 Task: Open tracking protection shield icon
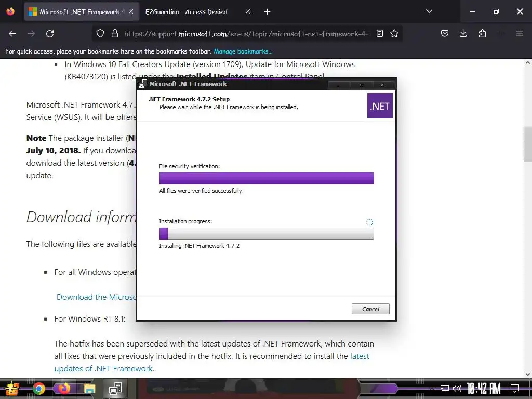click(x=100, y=34)
